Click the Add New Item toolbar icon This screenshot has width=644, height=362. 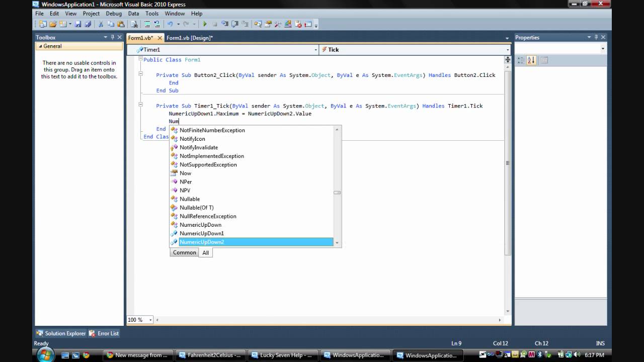(x=63, y=24)
